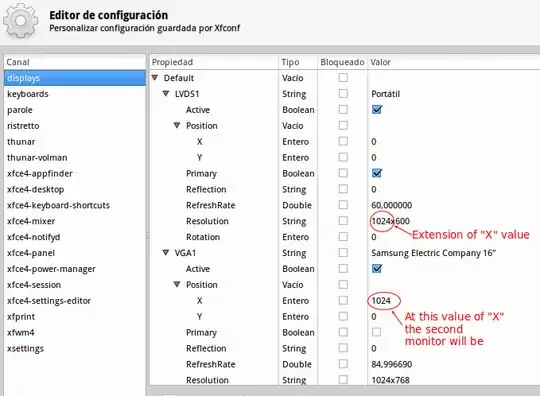This screenshot has height=396, width=540.
Task: Select the xfprint channel
Action: (x=75, y=316)
